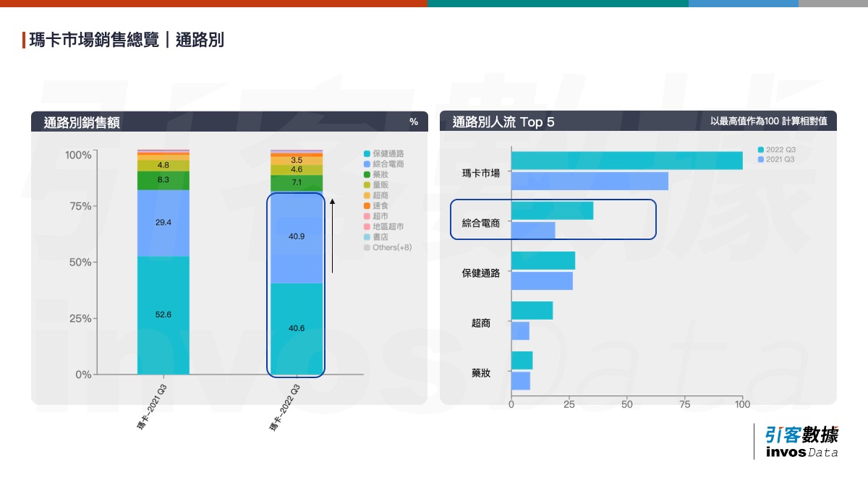
Task: Click the 綜合電商 category label in the traffic chart
Action: 481,223
